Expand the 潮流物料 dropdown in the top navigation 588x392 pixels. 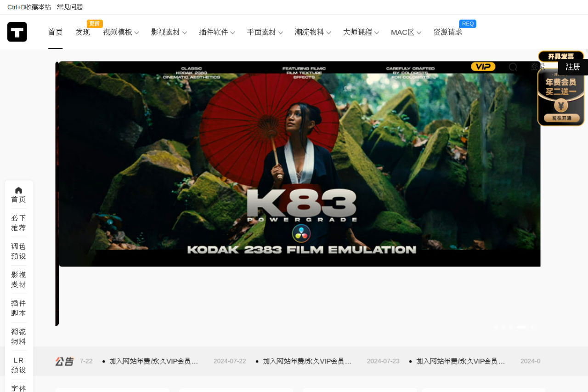(313, 32)
